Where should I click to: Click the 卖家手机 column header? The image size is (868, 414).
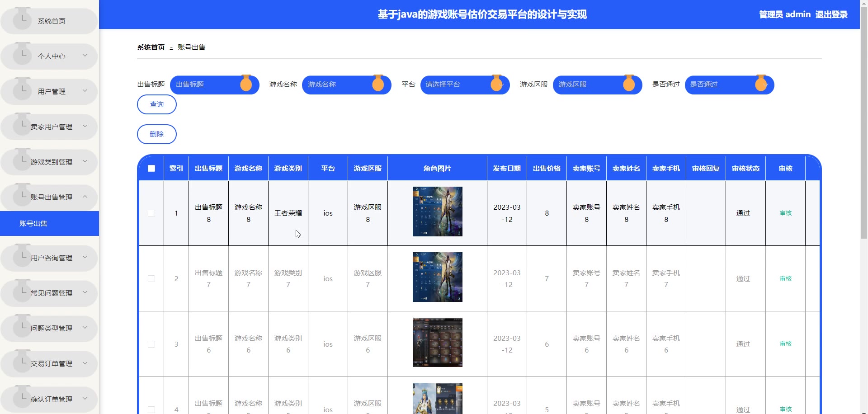tap(666, 169)
